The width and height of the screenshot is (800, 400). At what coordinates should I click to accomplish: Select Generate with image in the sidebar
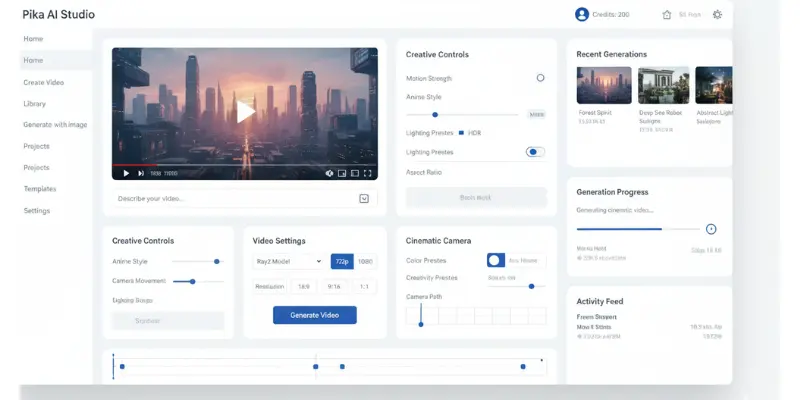(x=55, y=124)
